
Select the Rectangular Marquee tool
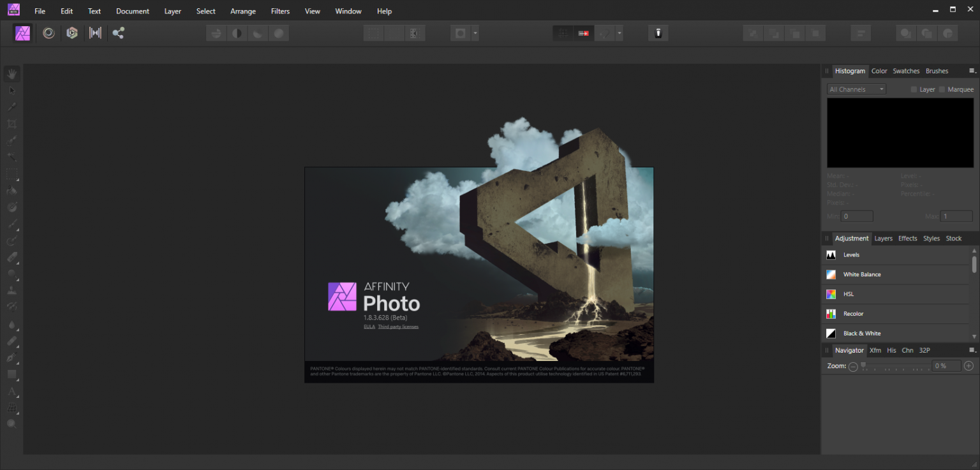[12, 173]
